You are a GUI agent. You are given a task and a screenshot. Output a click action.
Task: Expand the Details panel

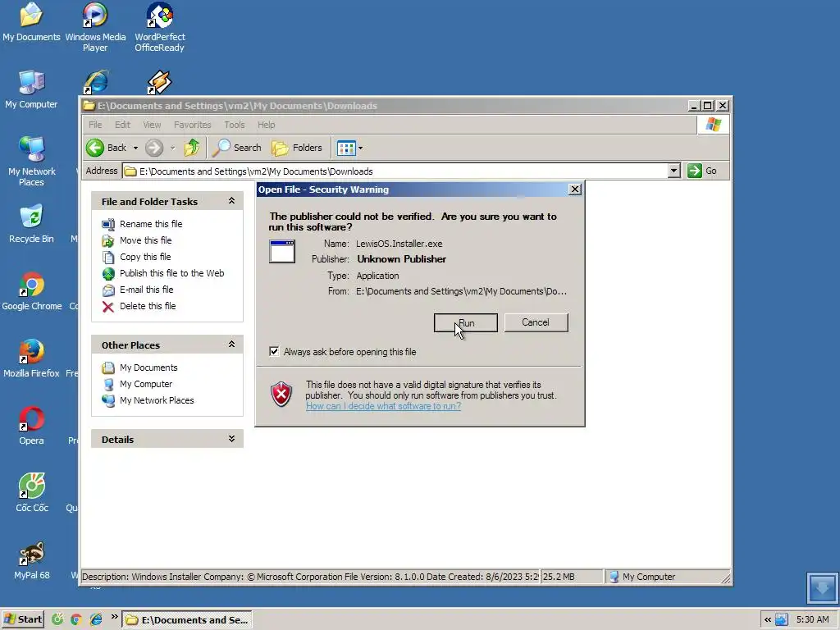231,439
